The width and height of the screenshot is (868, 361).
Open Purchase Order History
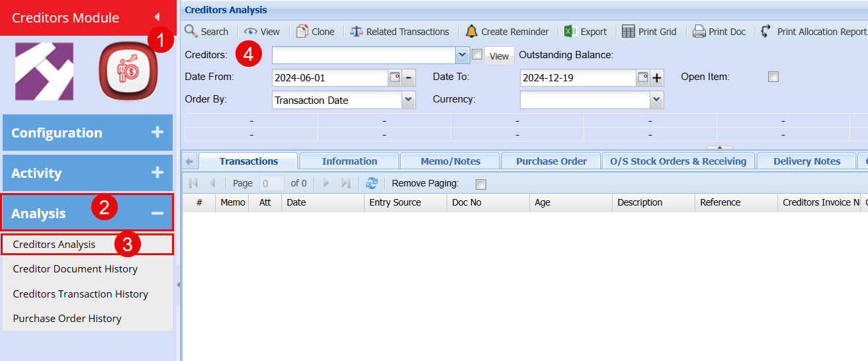[87, 318]
